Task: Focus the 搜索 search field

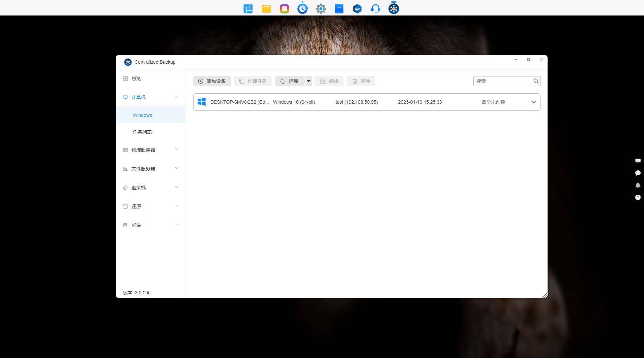Action: coord(502,81)
